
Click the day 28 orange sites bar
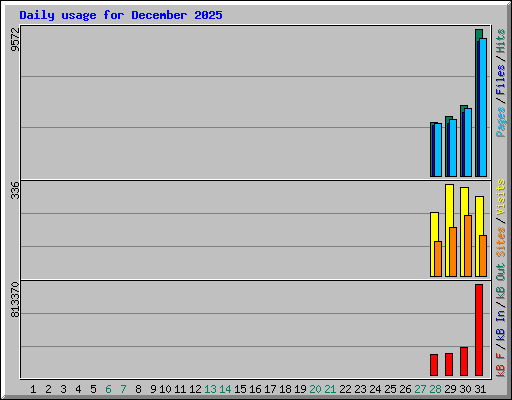click(x=438, y=259)
